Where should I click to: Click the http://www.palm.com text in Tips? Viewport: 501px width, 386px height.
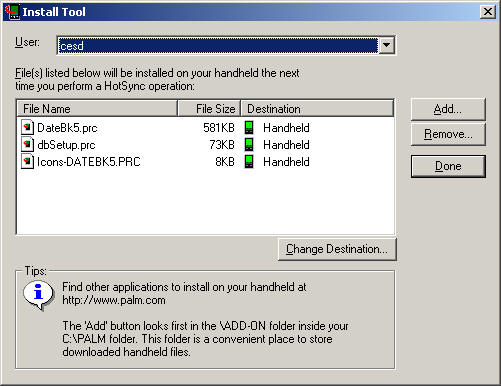click(x=114, y=300)
